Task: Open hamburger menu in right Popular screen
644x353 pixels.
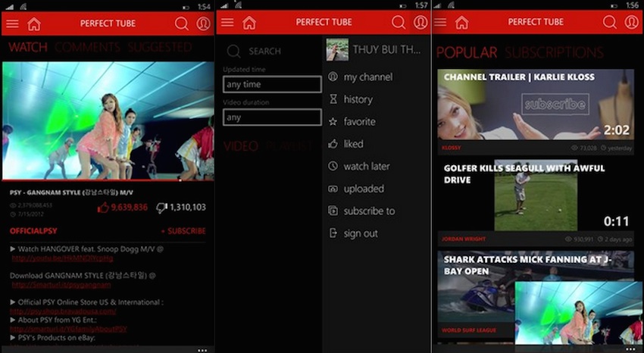Action: [440, 22]
